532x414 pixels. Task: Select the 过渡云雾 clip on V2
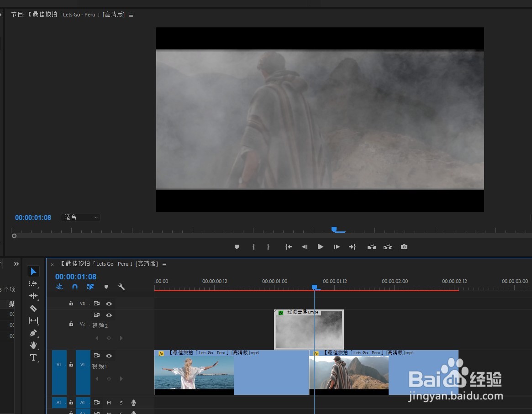pyautogui.click(x=309, y=329)
